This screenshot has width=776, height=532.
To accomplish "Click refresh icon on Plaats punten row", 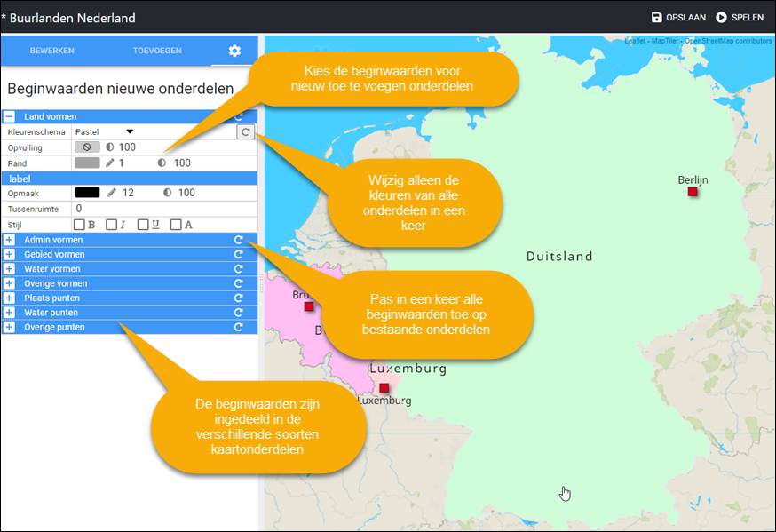I will click(x=238, y=298).
